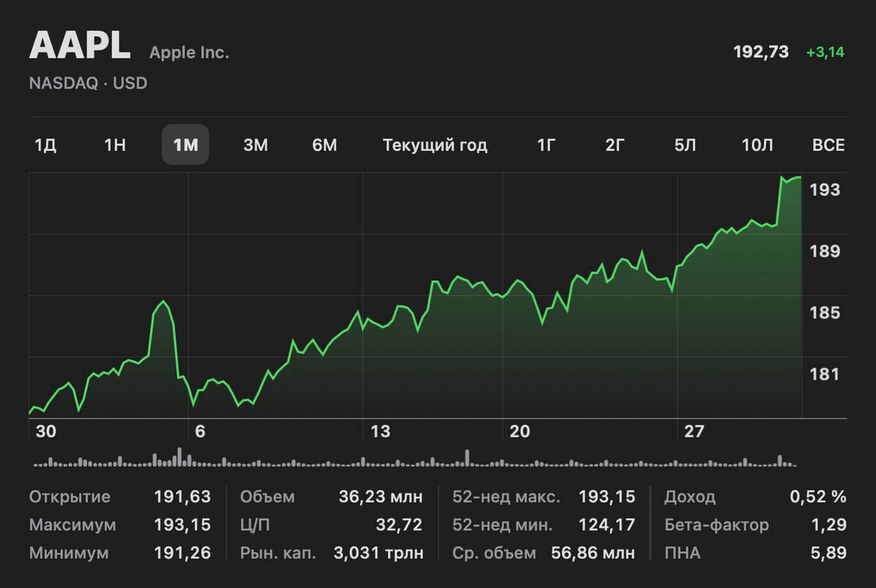Click the Ср. объем value 56,86 млн
876x588 pixels.
[x=592, y=553]
